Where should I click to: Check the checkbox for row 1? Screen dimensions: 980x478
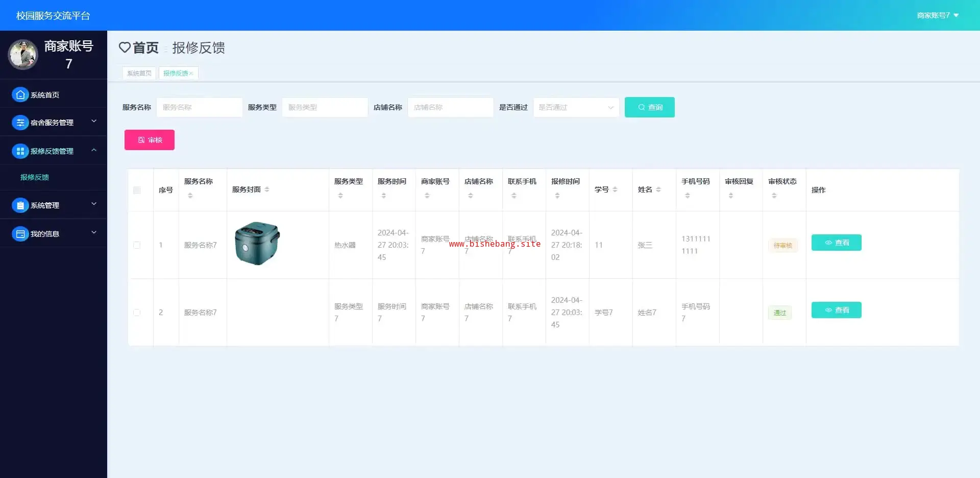pos(137,245)
